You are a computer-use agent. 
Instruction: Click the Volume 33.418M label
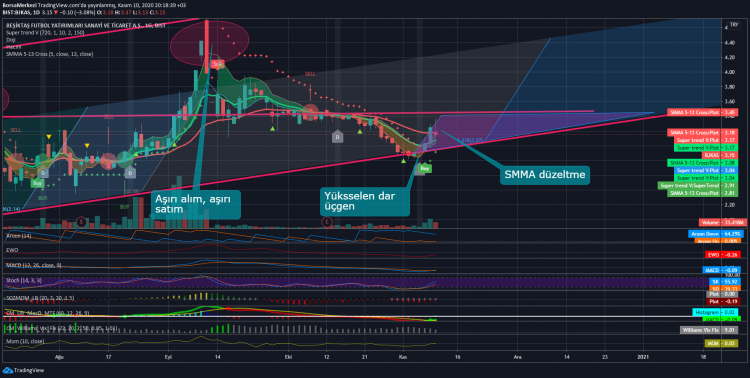[x=722, y=222]
